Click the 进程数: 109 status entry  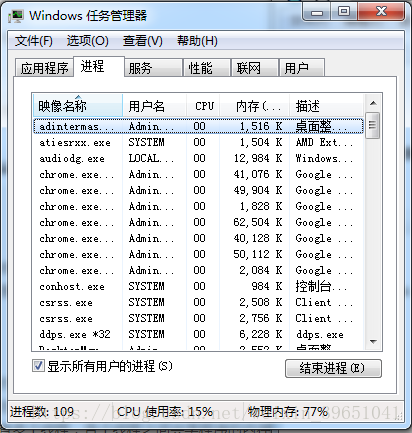pyautogui.click(x=42, y=412)
